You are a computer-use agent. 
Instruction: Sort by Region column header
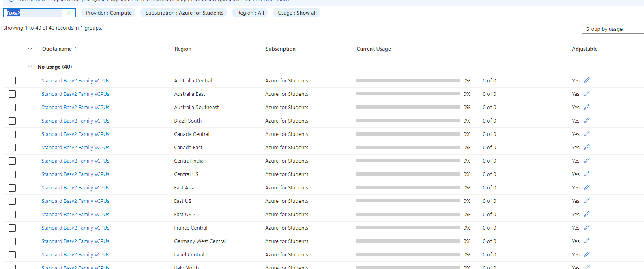pyautogui.click(x=183, y=49)
